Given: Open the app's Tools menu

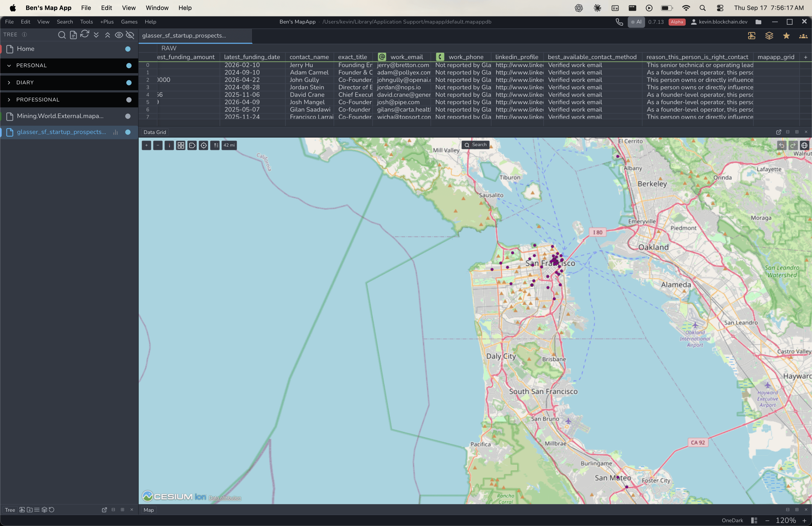Looking at the screenshot, I should click(86, 22).
